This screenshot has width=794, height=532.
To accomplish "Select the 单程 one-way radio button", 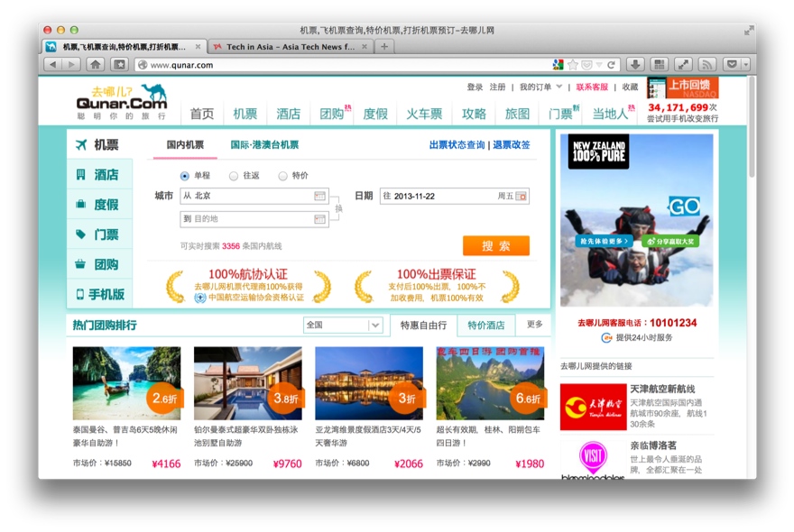I will (184, 176).
